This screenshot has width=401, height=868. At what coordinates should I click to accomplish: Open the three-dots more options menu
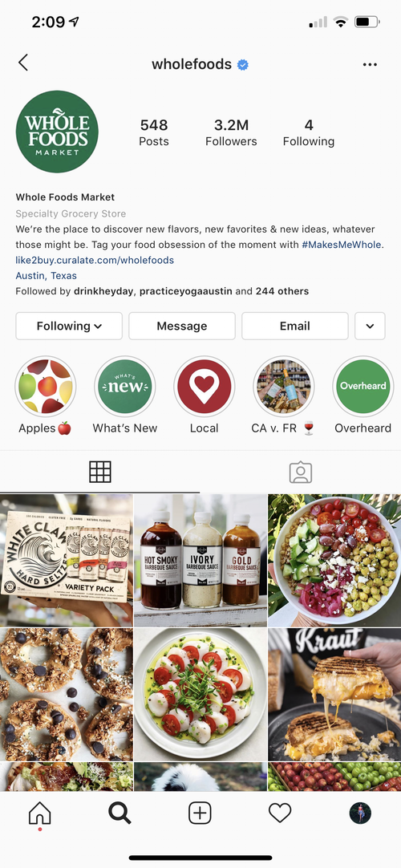tap(370, 65)
